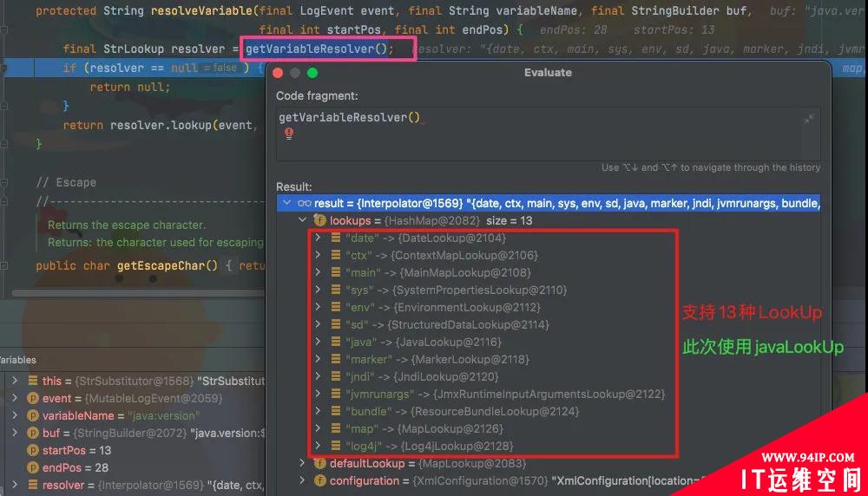Click the red error bulb icon
Screen dimensions: 868x496
pos(289,134)
